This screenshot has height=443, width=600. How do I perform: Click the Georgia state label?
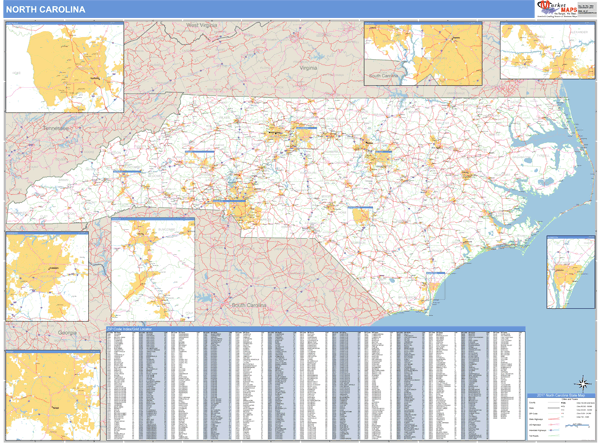tap(66, 331)
